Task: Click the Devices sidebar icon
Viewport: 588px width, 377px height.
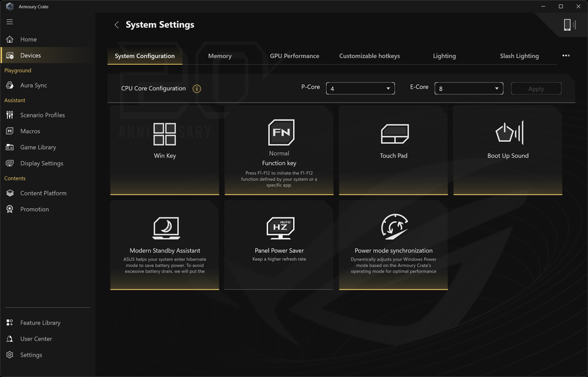Action: (x=10, y=55)
